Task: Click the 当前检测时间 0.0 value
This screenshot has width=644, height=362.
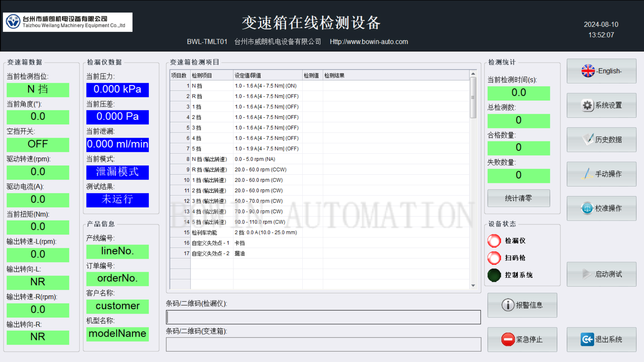Action: click(519, 93)
